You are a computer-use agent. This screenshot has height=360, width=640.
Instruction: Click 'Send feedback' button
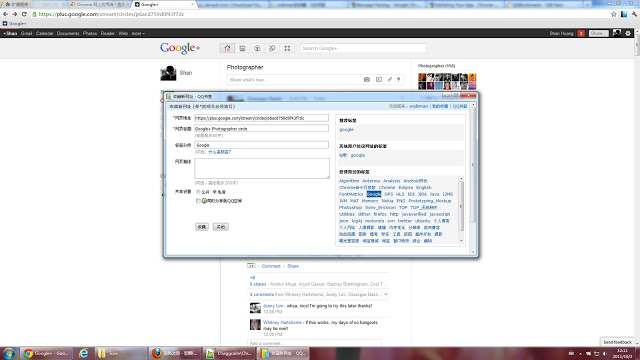tap(618, 342)
